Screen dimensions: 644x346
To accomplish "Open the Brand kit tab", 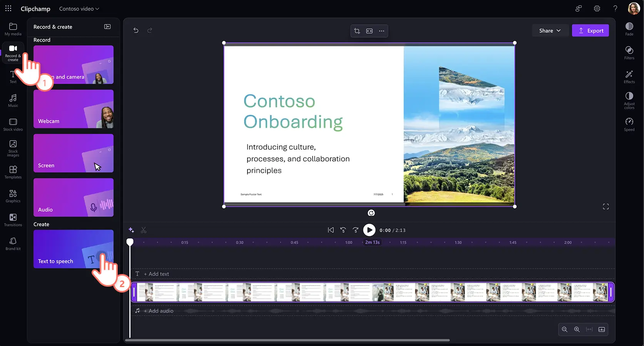I will 13,244.
